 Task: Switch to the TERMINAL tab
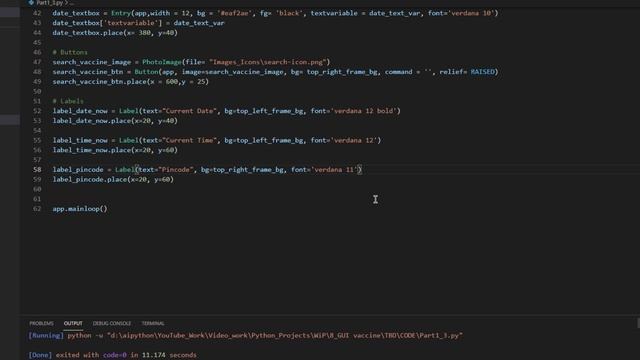153,323
